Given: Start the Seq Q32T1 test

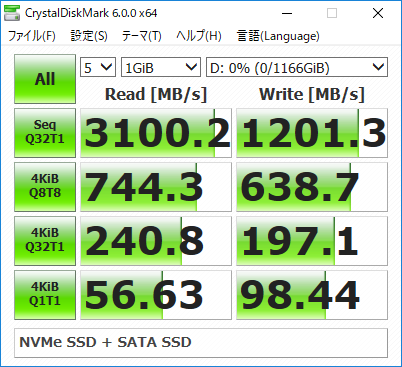Looking at the screenshot, I should (45, 133).
